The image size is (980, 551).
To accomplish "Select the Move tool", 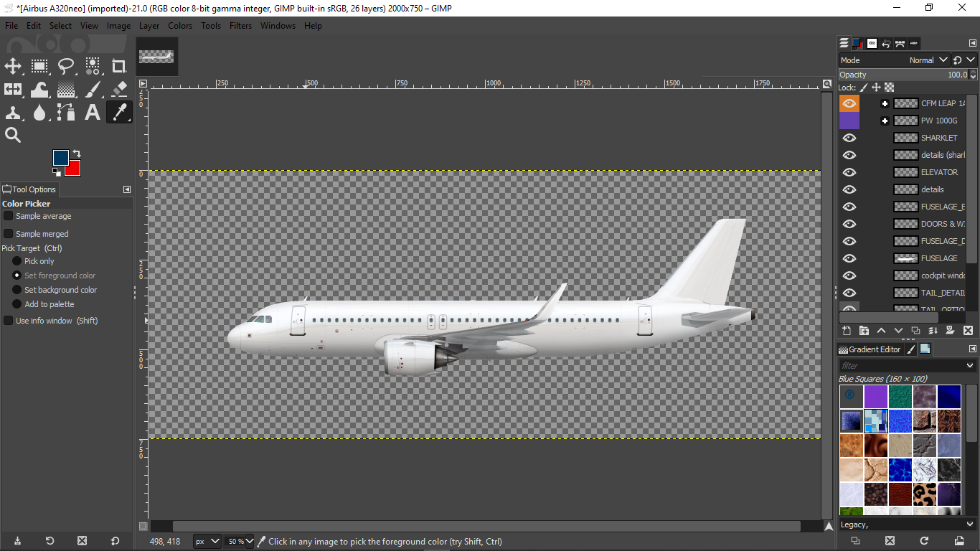I will tap(13, 67).
